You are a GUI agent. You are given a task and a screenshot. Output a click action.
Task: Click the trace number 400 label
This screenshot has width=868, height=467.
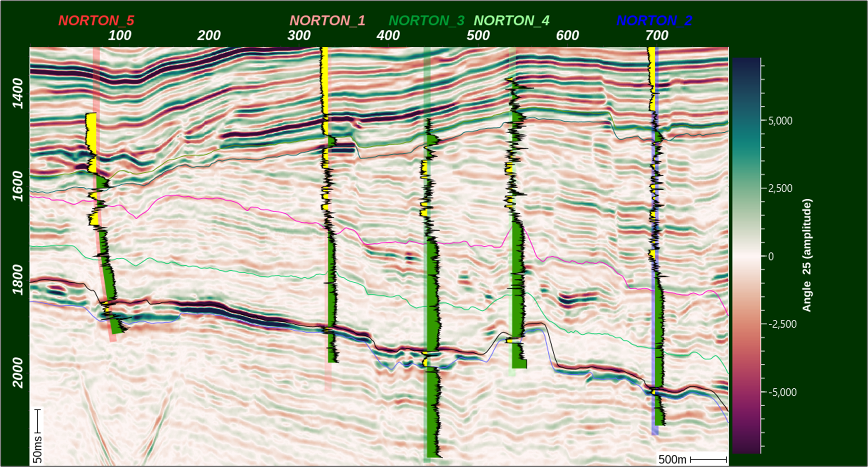[388, 36]
